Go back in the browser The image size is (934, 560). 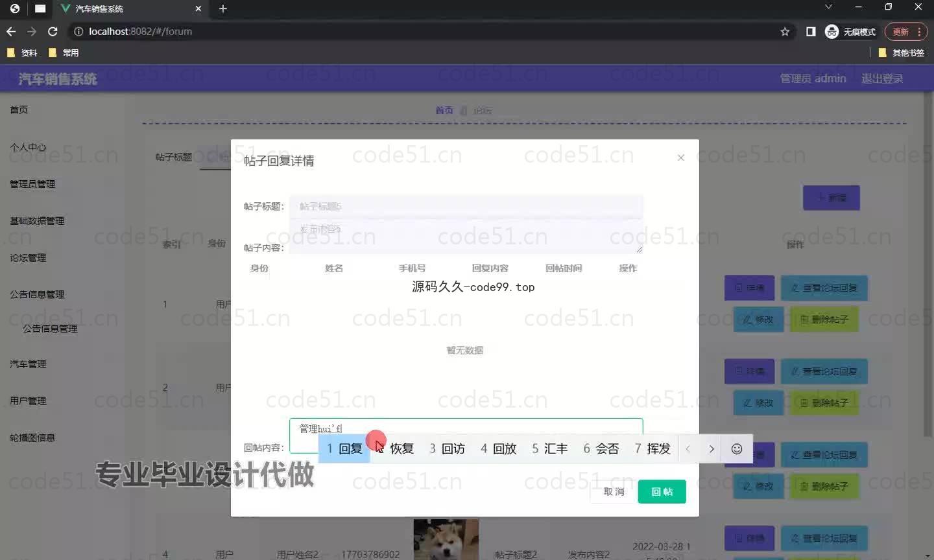pyautogui.click(x=11, y=31)
